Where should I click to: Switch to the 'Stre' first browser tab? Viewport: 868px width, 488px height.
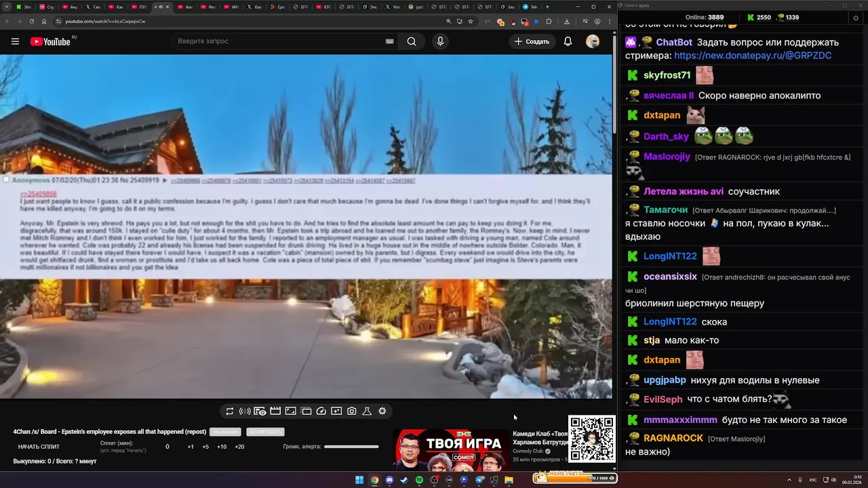pos(25,7)
